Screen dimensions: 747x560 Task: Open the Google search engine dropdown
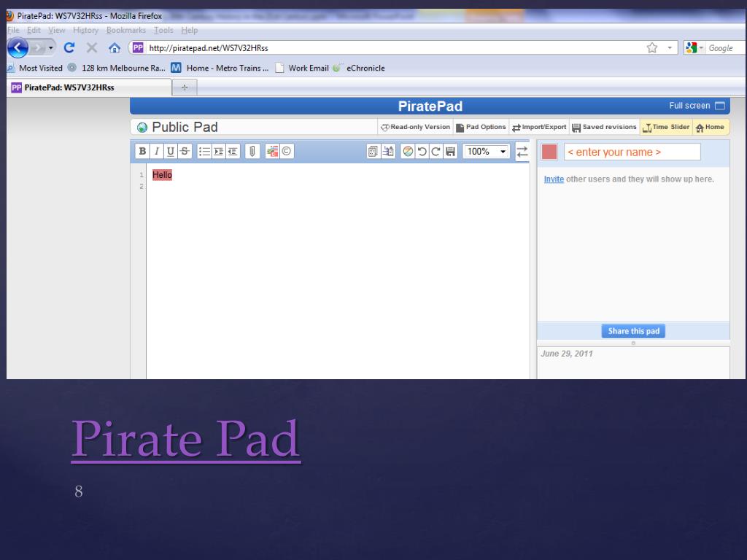[x=694, y=47]
